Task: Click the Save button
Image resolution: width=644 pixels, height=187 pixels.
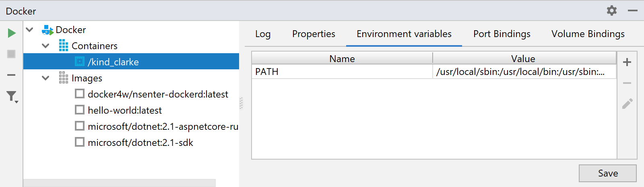Action: pyautogui.click(x=608, y=173)
